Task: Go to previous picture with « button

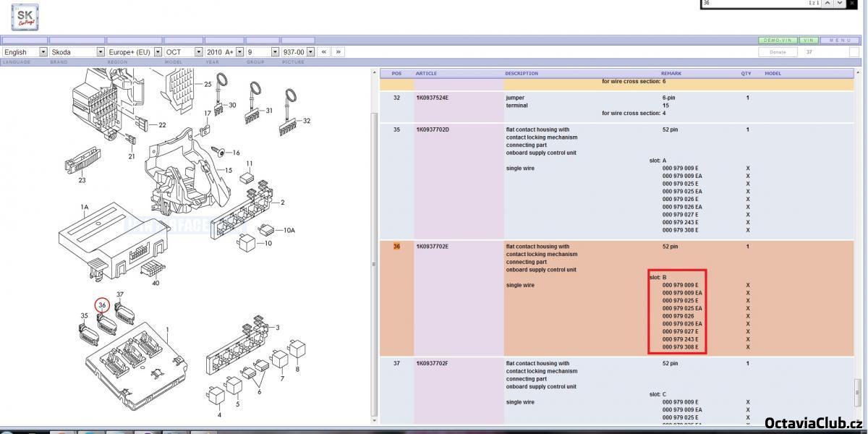Action: (x=324, y=52)
